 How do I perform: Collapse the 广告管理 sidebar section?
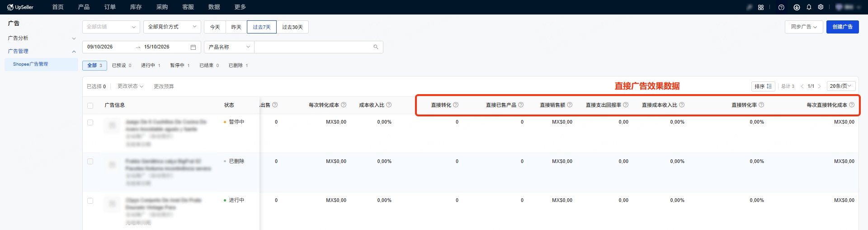(x=42, y=52)
